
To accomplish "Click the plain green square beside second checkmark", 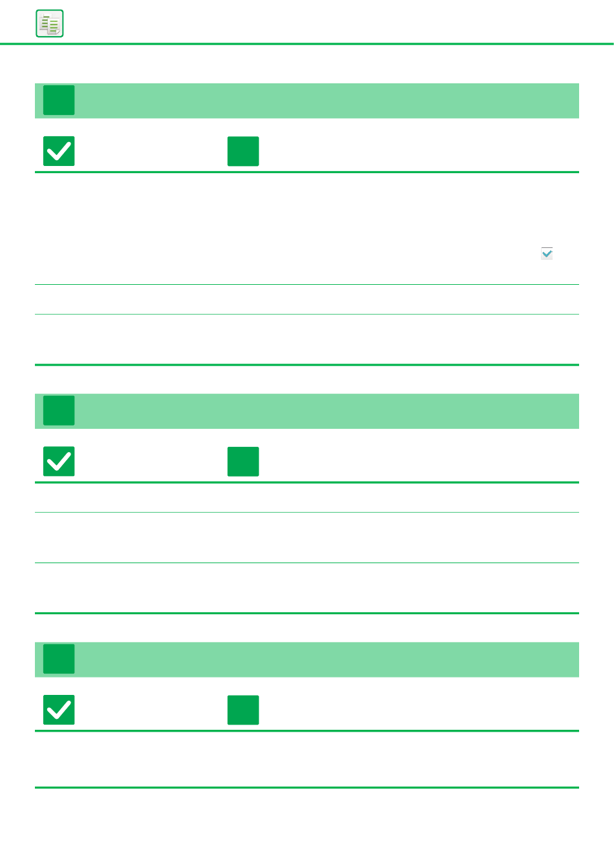I will coord(243,462).
